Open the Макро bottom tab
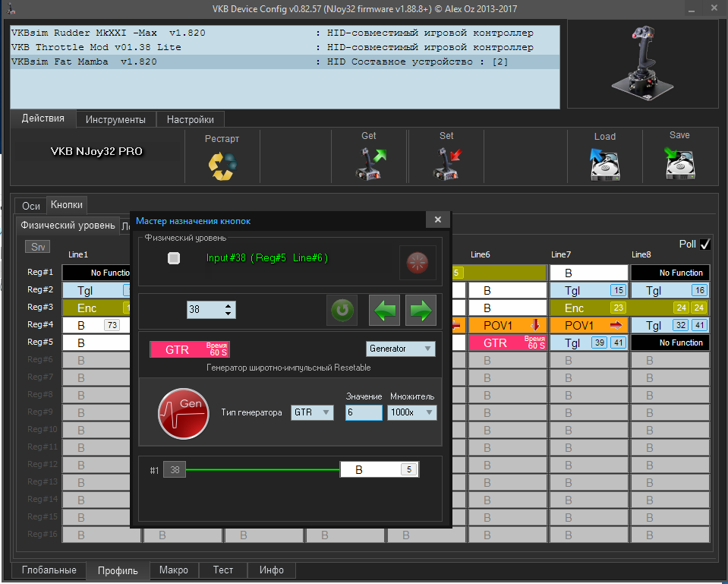This screenshot has width=728, height=584. click(x=174, y=570)
